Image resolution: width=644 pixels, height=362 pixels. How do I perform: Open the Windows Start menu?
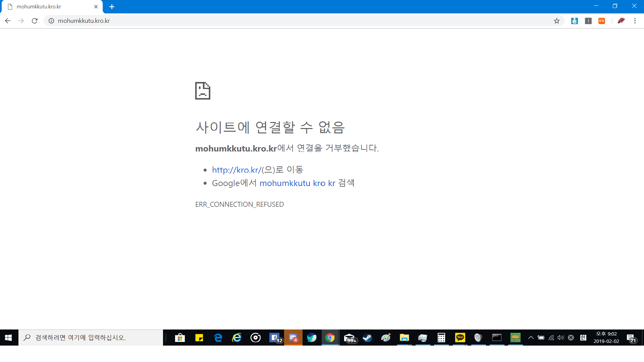pos(8,338)
